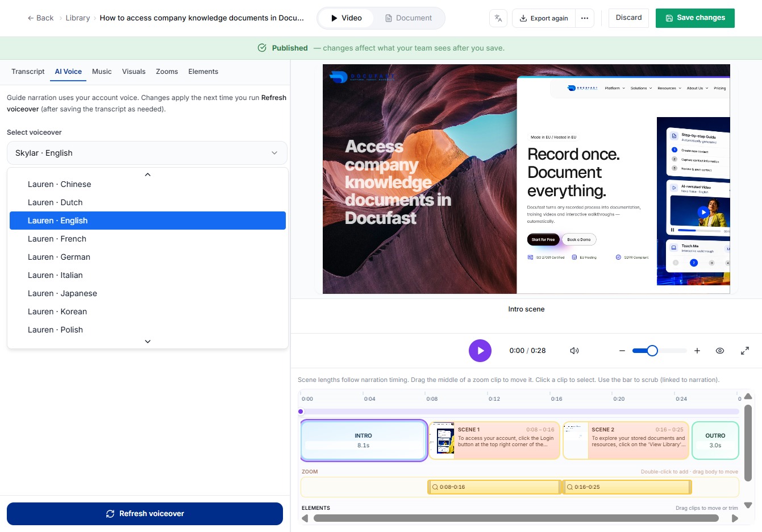Select the 0:08-0:16 zoom clip
This screenshot has width=762, height=532.
[494, 487]
